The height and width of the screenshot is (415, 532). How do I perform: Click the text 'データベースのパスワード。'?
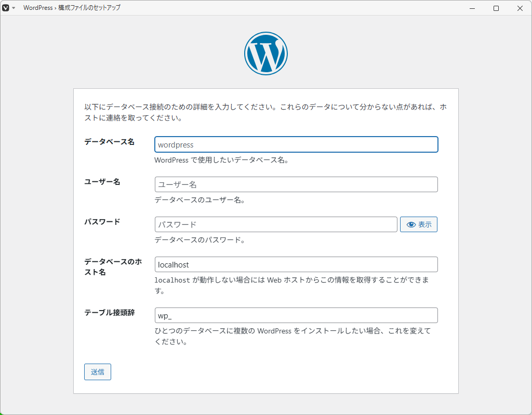coord(200,240)
